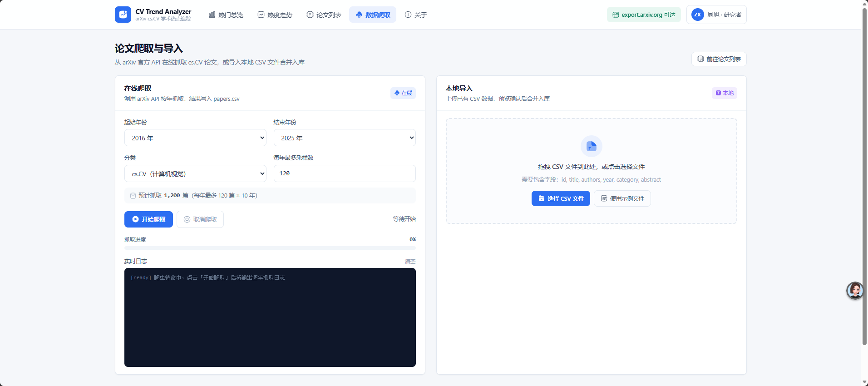Click the 等待开始 status text

click(404, 219)
